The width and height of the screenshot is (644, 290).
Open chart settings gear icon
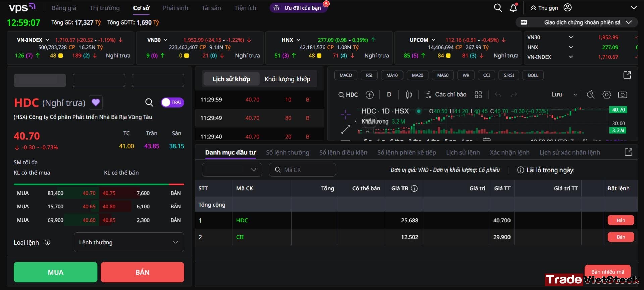coord(607,95)
